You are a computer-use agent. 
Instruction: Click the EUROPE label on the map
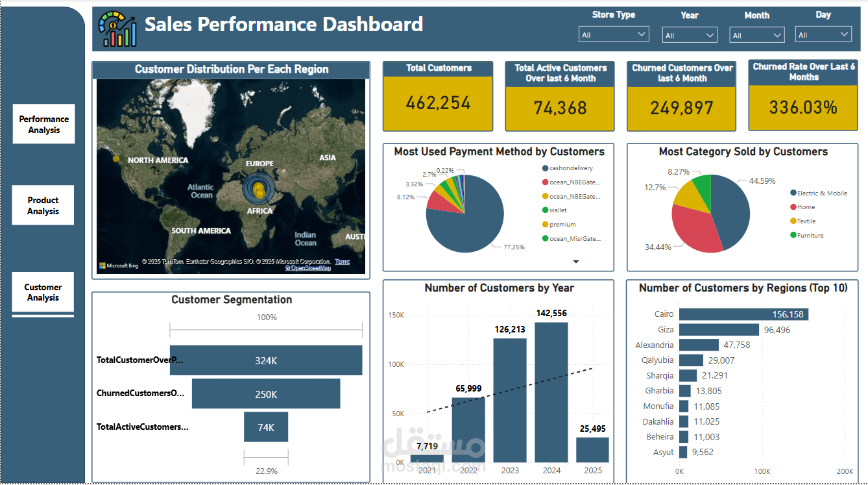pos(259,164)
